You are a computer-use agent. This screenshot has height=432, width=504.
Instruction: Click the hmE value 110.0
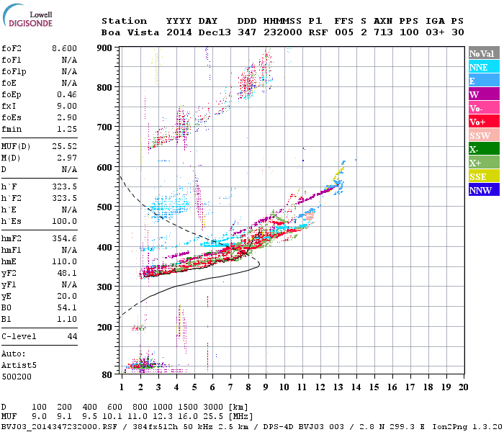[64, 261]
